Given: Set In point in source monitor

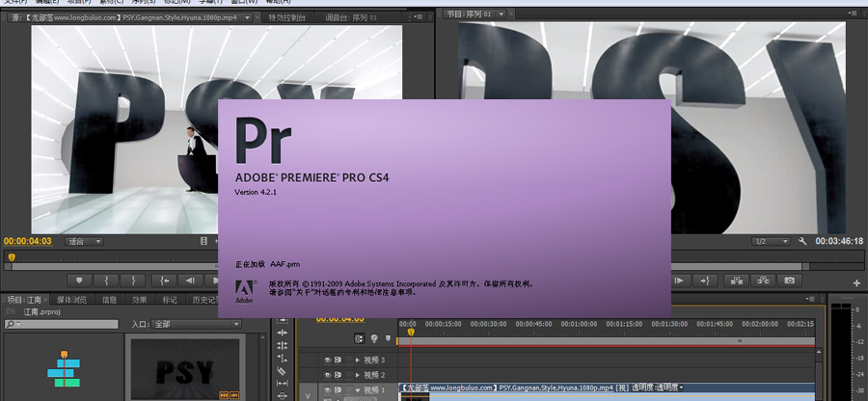Looking at the screenshot, I should coord(106,281).
